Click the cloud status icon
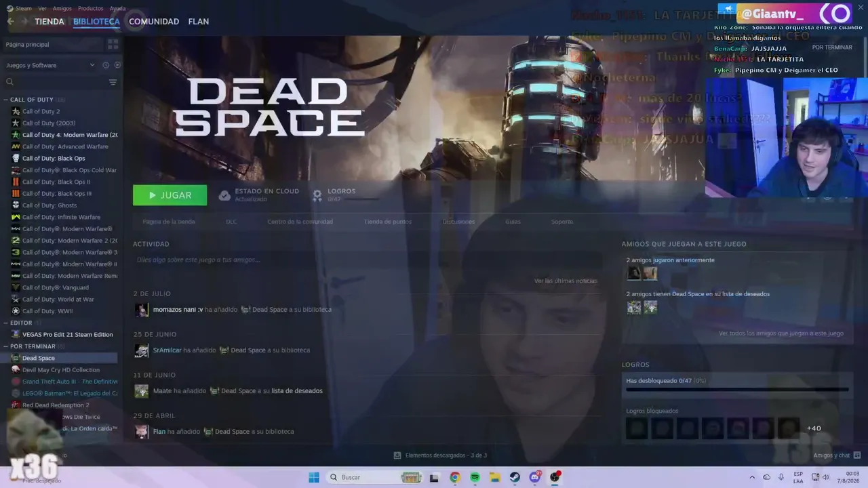This screenshot has height=488, width=868. (224, 195)
